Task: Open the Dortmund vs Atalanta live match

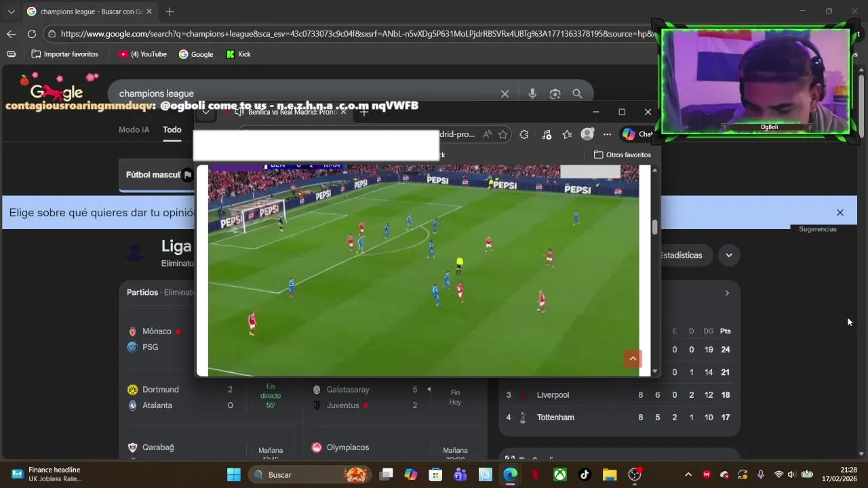Action: pyautogui.click(x=210, y=397)
